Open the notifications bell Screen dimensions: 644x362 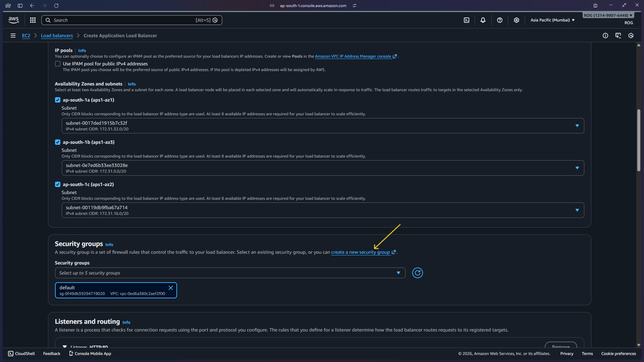(483, 20)
